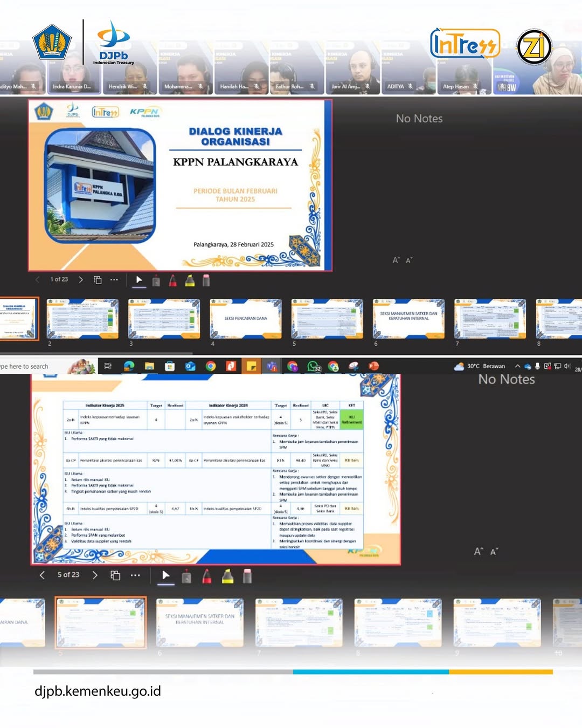Show hidden system tray icons
The image size is (582, 728).
click(518, 366)
